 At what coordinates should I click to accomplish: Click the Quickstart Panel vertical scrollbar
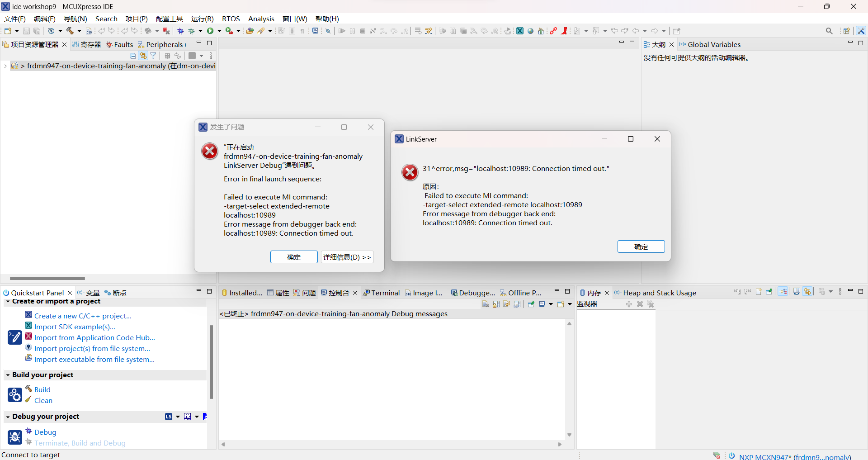tap(212, 362)
